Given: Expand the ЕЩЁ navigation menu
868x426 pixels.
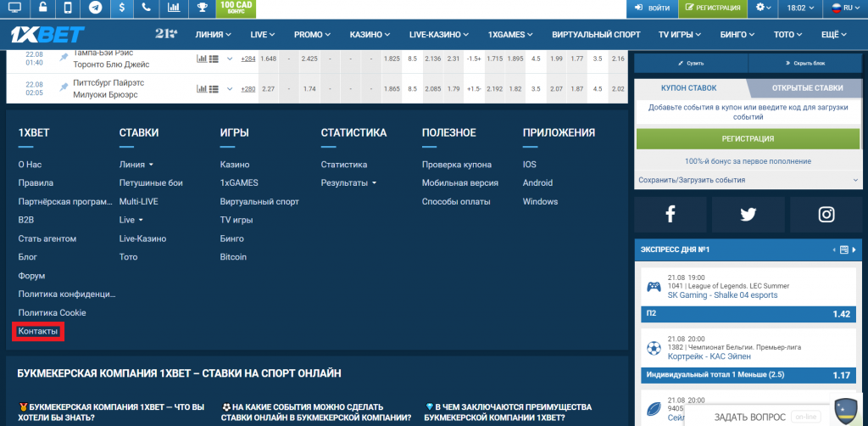Looking at the screenshot, I should 834,34.
